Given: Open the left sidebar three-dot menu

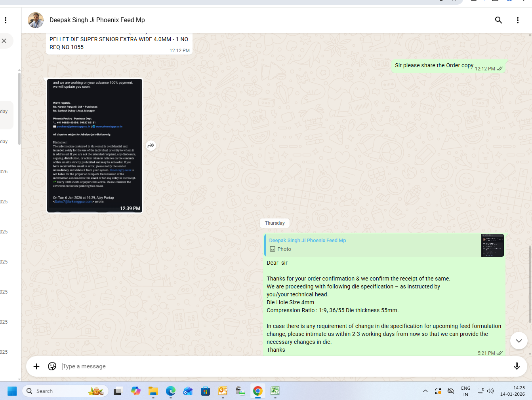Looking at the screenshot, I should 6,20.
